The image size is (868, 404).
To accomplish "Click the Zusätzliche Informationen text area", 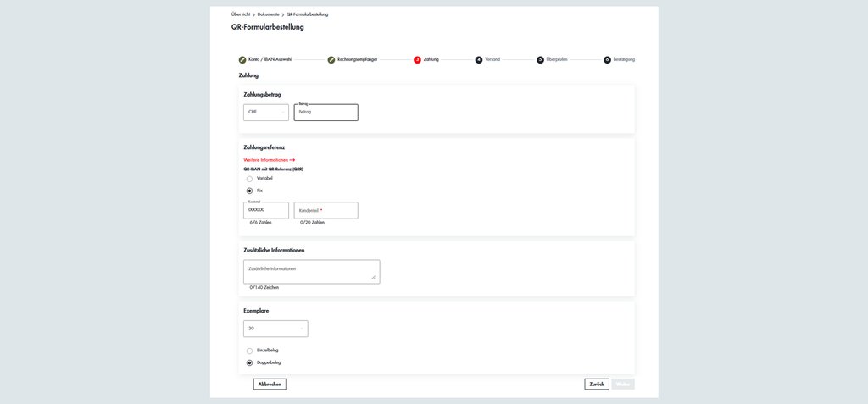I will pyautogui.click(x=312, y=272).
